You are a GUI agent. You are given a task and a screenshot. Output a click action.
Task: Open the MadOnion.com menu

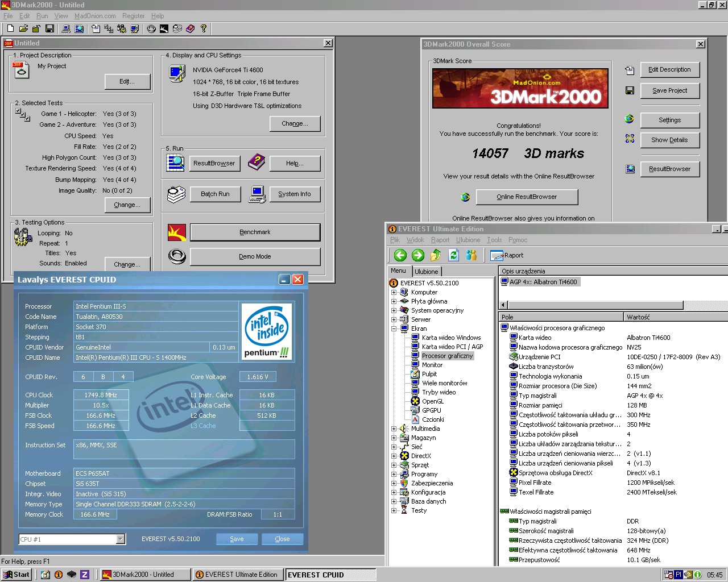pos(95,16)
